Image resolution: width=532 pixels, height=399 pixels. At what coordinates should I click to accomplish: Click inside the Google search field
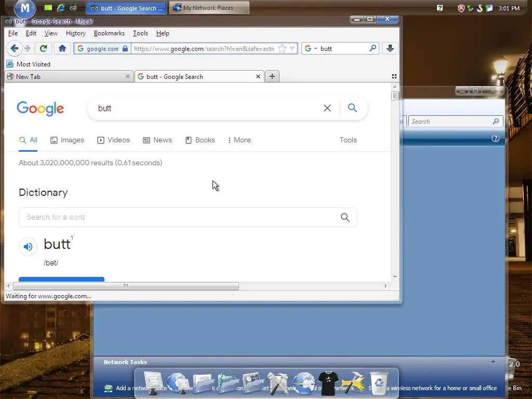(x=207, y=108)
